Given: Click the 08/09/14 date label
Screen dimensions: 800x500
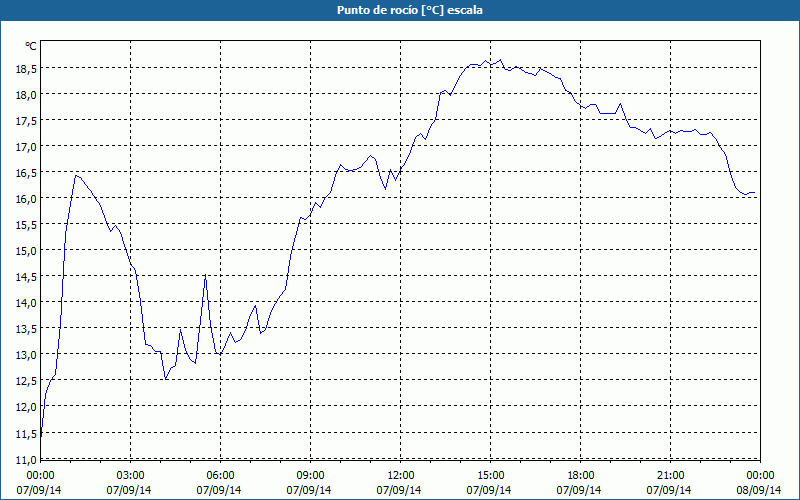Looking at the screenshot, I should coord(759,490).
